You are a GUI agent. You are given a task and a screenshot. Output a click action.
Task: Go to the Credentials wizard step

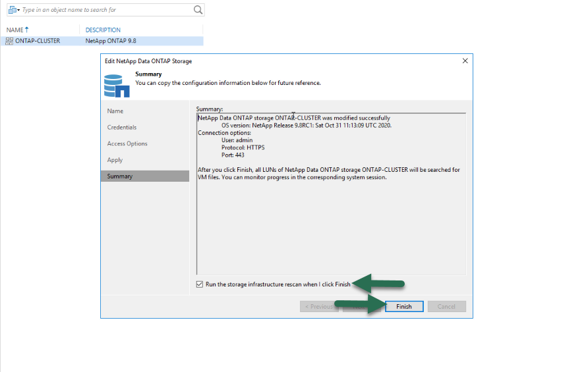click(x=122, y=127)
